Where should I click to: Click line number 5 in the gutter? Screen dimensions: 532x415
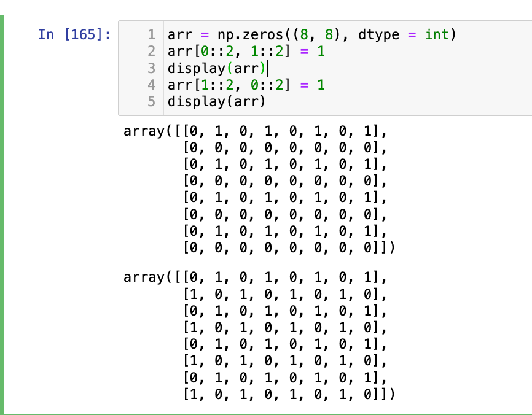[152, 101]
